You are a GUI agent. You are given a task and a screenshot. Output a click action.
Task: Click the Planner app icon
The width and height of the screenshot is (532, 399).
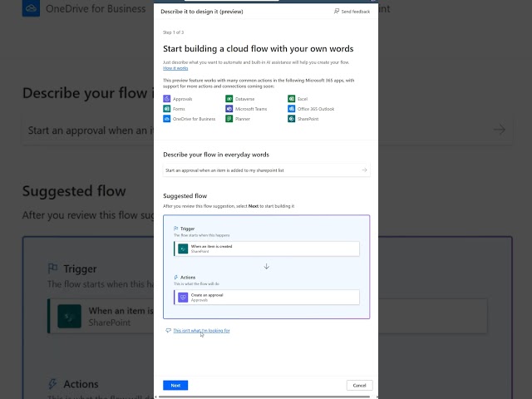(229, 119)
